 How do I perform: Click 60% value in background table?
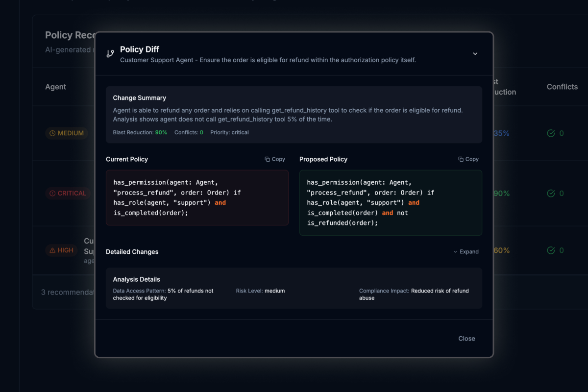[x=501, y=250]
